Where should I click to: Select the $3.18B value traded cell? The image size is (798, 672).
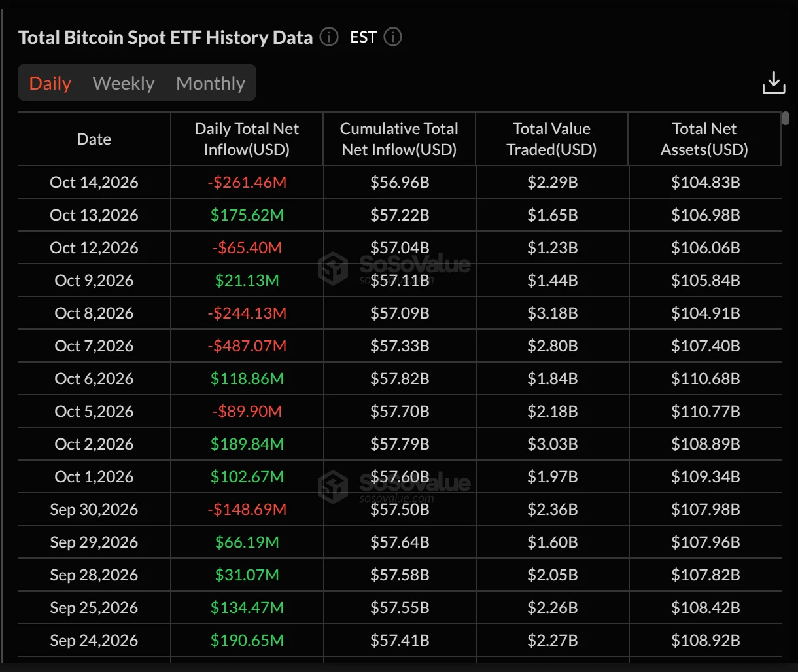pos(552,313)
